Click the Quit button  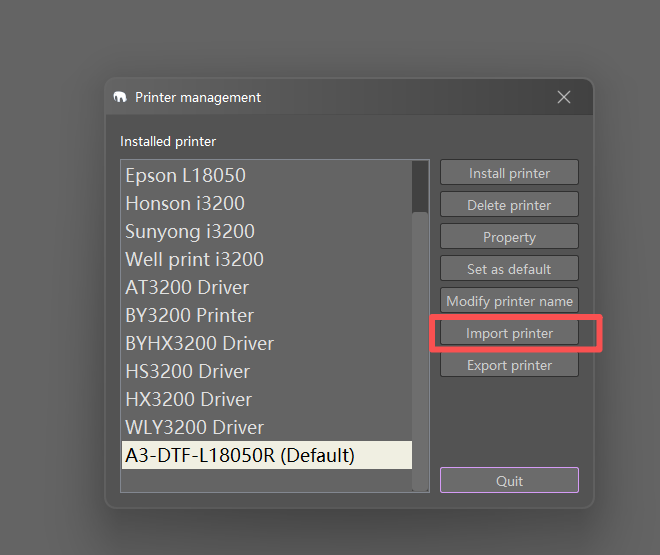[509, 480]
